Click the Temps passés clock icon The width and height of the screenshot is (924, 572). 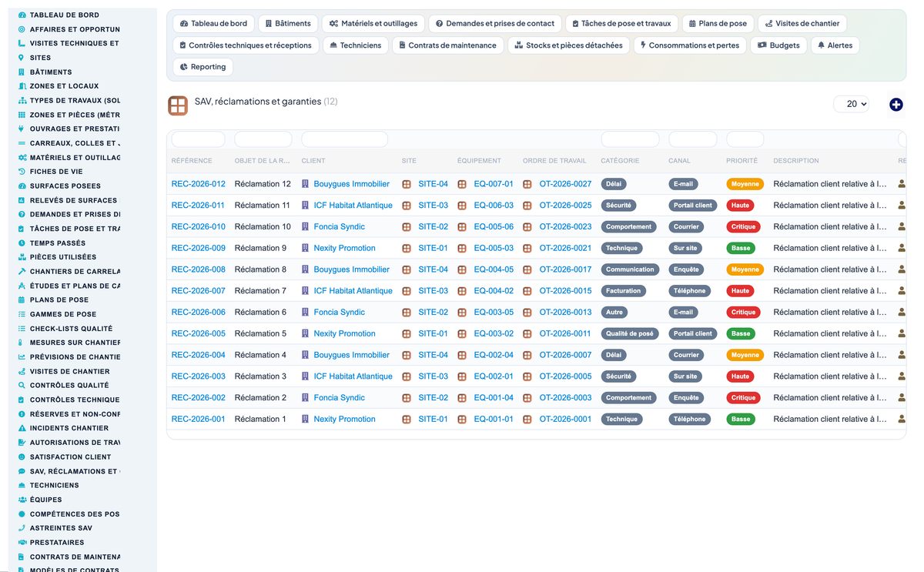click(x=22, y=243)
